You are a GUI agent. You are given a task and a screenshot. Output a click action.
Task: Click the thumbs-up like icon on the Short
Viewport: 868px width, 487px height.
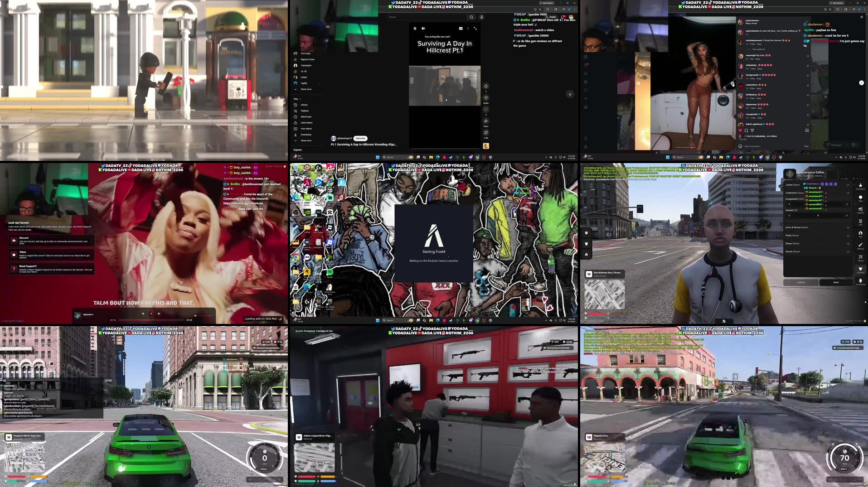click(486, 86)
